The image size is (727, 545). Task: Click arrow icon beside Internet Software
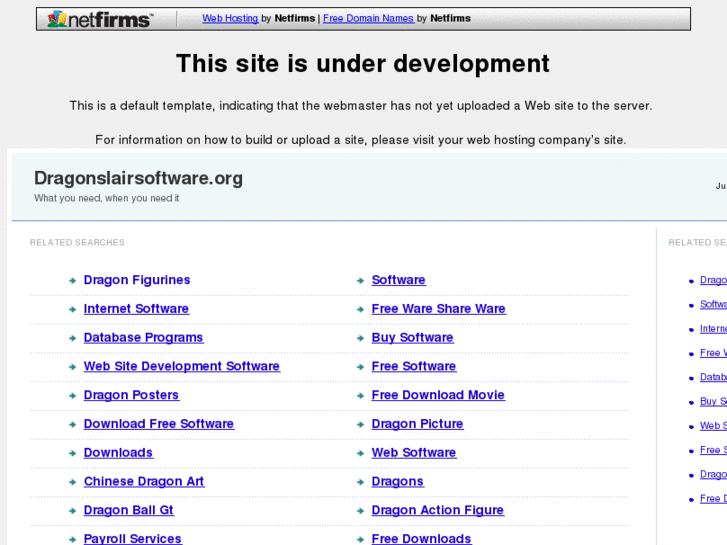pos(72,309)
